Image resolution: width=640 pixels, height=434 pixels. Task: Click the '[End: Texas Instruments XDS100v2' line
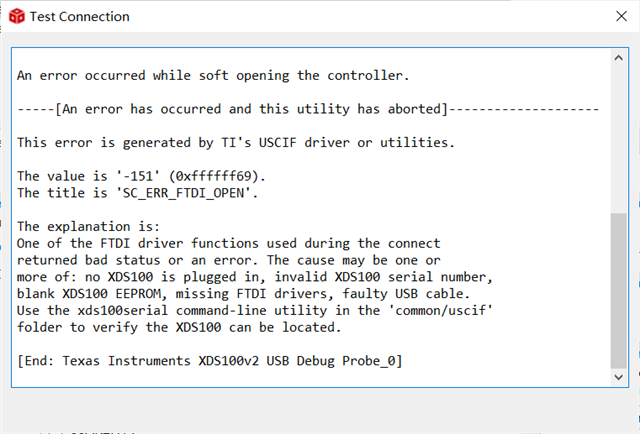(x=210, y=360)
